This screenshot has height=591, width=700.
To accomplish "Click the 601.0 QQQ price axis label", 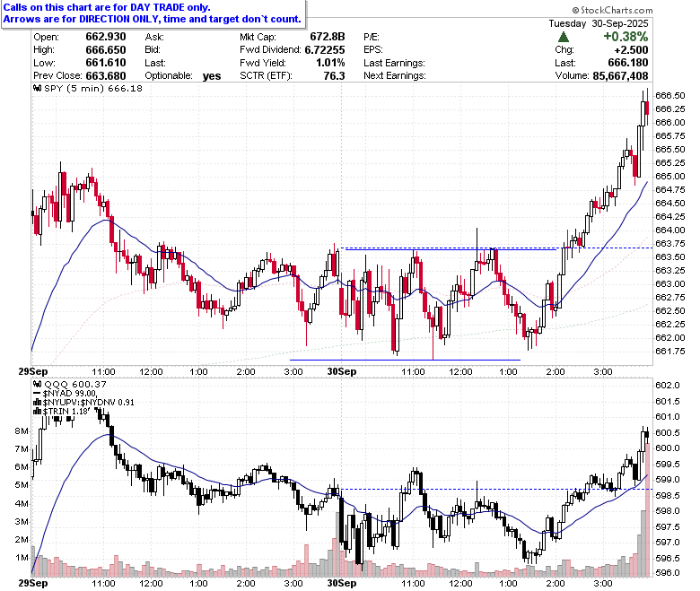I will [x=668, y=417].
